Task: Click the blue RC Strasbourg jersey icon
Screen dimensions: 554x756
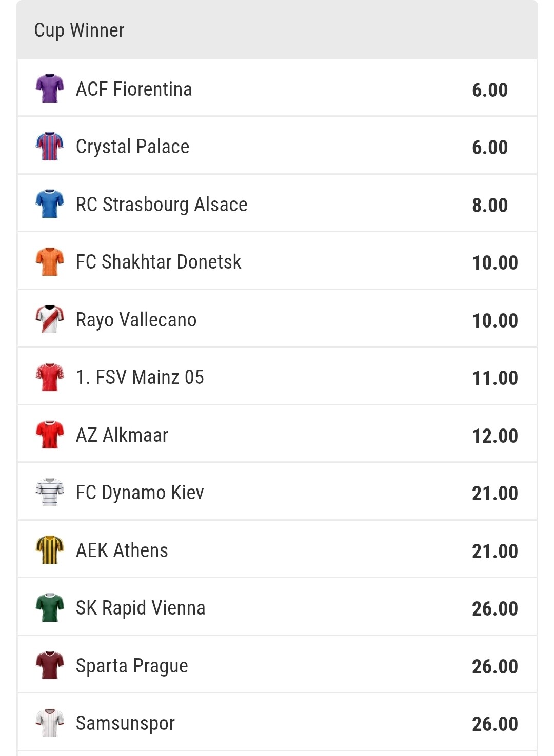Action: point(50,204)
